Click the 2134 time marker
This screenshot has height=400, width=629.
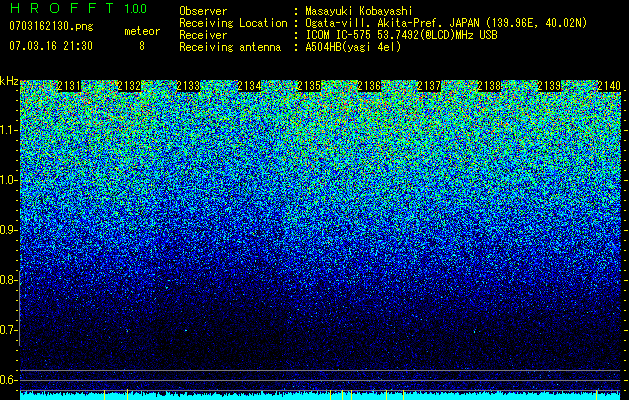click(250, 86)
